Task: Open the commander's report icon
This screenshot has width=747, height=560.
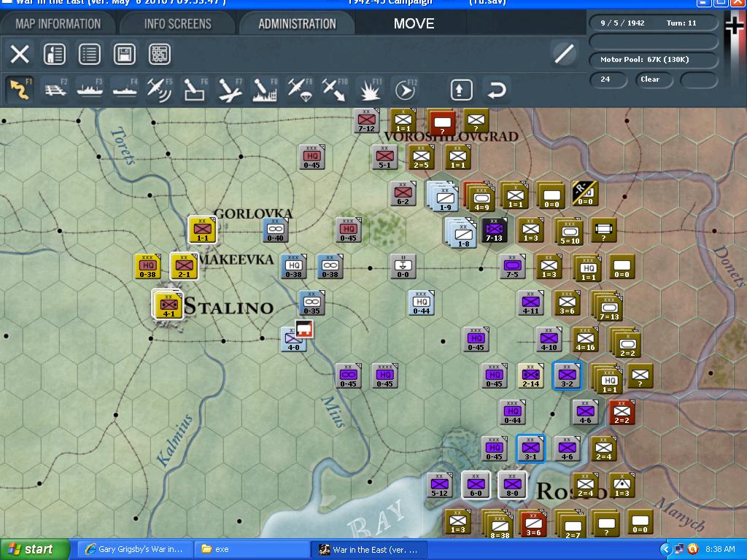Action: tap(54, 54)
